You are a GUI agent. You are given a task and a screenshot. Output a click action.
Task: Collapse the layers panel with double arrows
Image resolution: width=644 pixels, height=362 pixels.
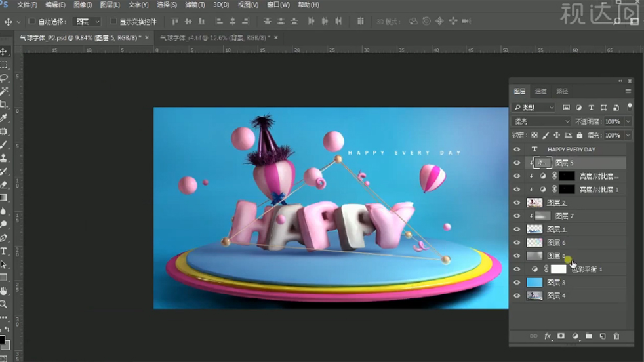620,81
